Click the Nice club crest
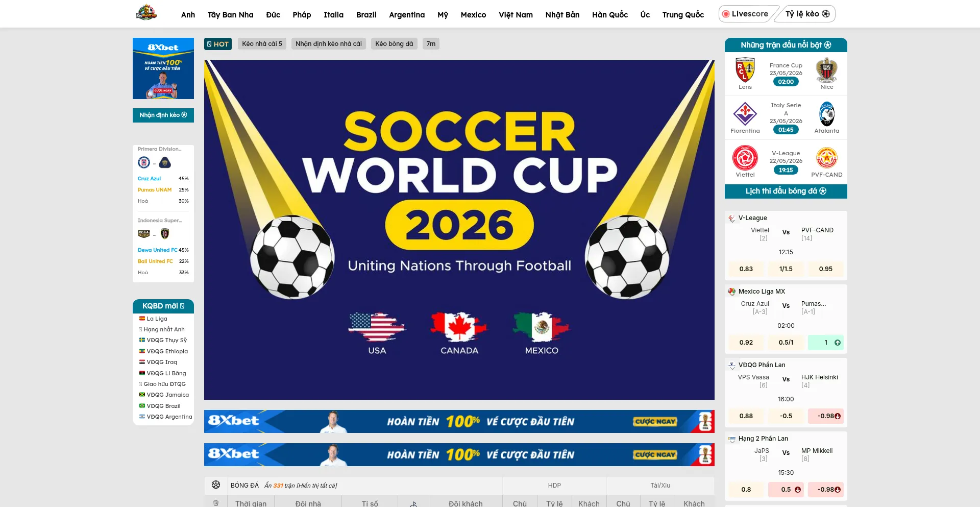980x507 pixels. point(827,70)
